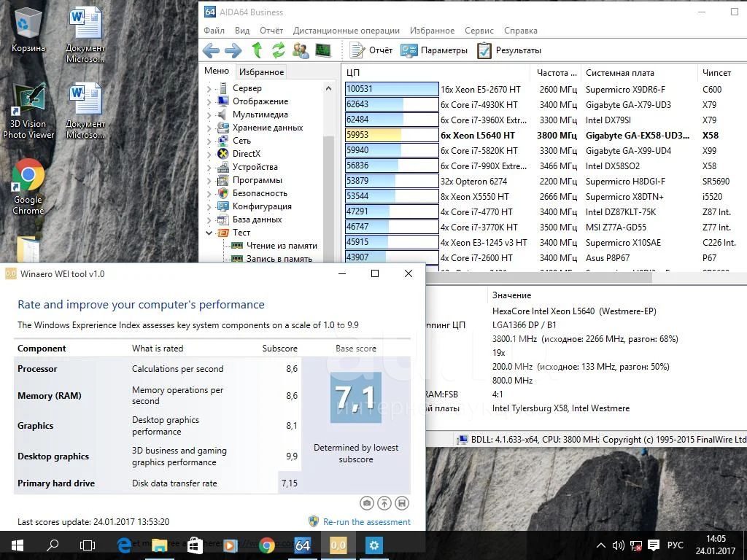Click the Back arrow in AIDA64 toolbar
This screenshot has width=747, height=560.
tap(211, 50)
